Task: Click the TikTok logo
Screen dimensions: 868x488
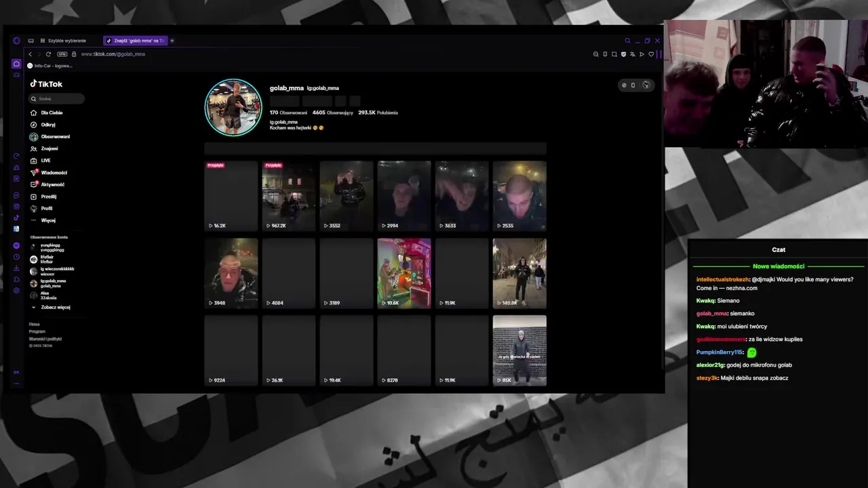Action: coord(46,84)
